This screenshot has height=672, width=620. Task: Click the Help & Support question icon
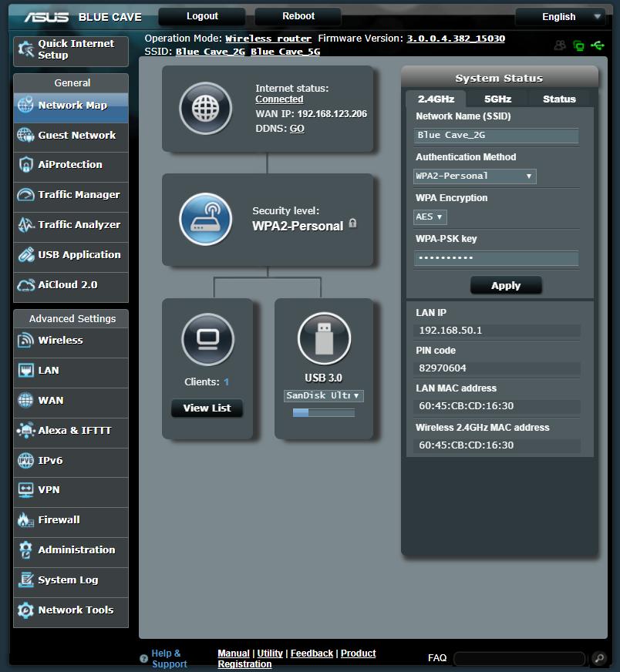(143, 659)
